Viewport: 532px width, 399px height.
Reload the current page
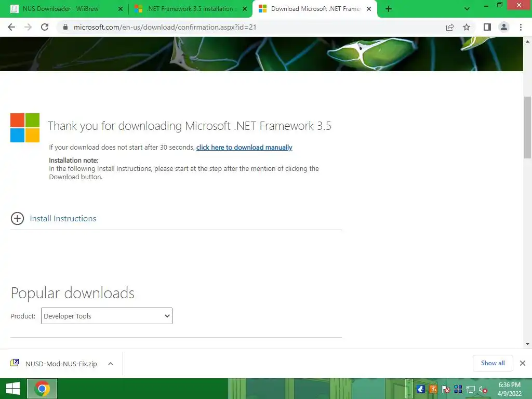coord(45,27)
